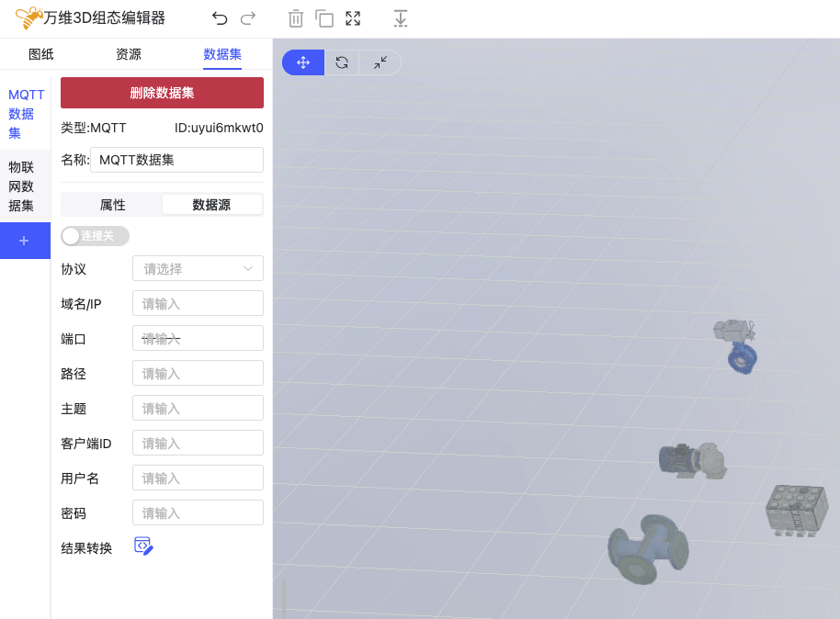Open the 结果转换 code editor icon
Screen dimensions: 840x619
coord(143,546)
